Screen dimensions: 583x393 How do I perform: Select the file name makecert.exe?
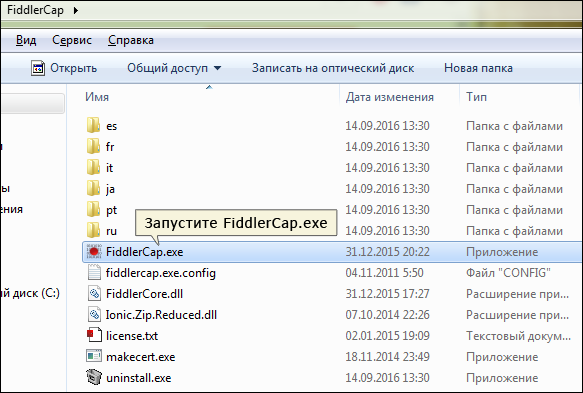tap(141, 357)
